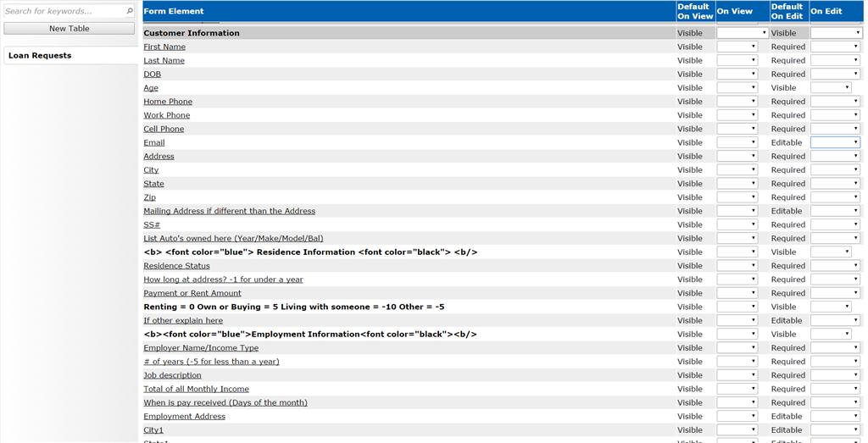The width and height of the screenshot is (868, 443).
Task: Type in the keyword search field
Action: (64, 11)
